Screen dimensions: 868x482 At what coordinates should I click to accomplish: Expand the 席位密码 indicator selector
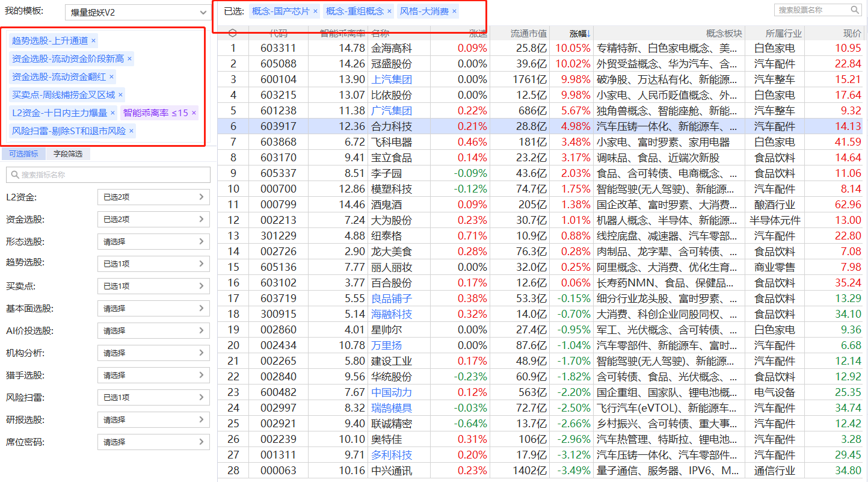[x=153, y=442]
